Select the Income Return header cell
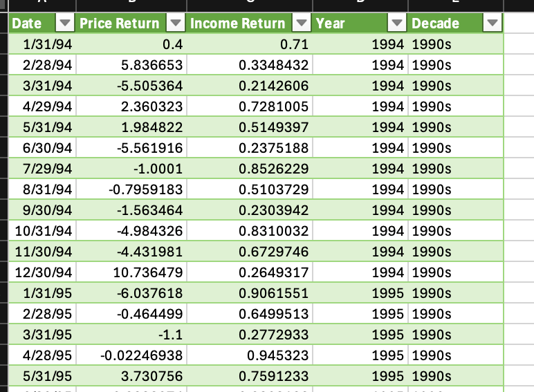 pos(249,23)
